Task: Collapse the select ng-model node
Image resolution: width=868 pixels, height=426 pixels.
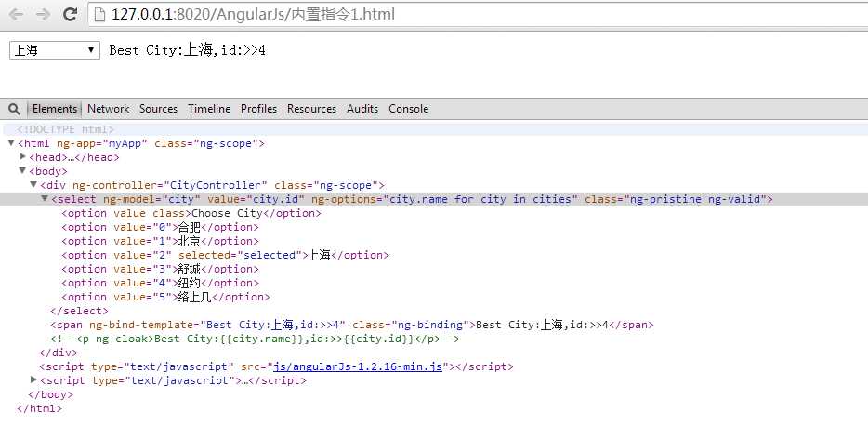Action: 45,198
